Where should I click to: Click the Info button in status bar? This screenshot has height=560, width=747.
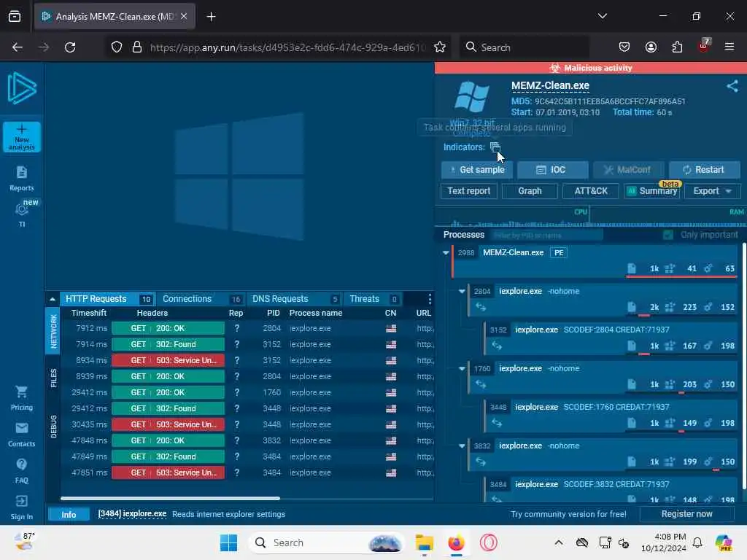[x=69, y=514]
